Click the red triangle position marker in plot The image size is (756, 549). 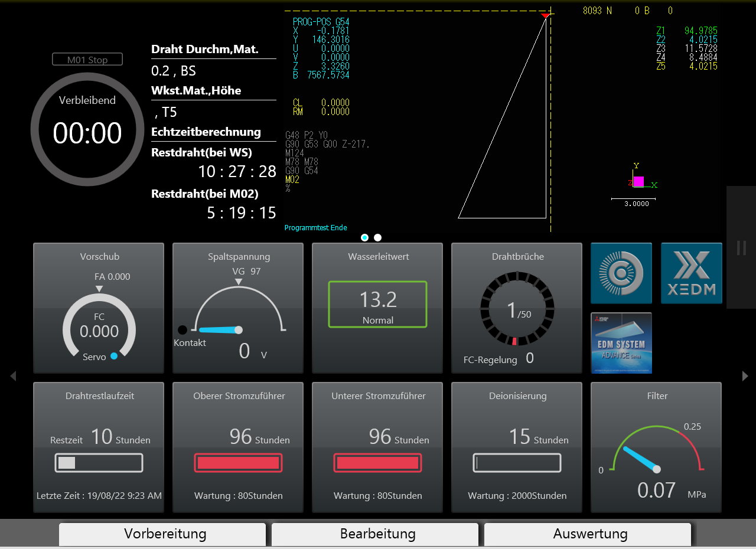click(x=545, y=15)
